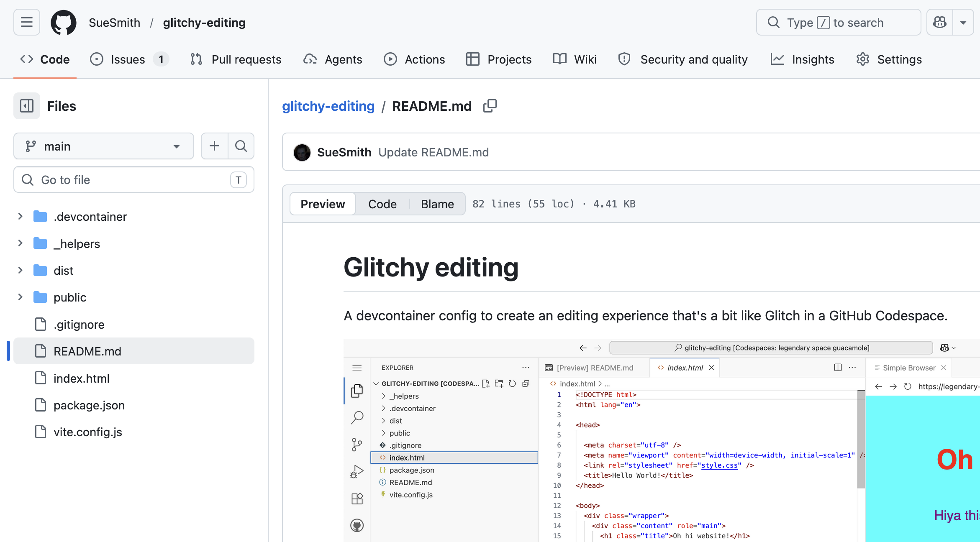The image size is (980, 542).
Task: Open the Agents tab
Action: click(333, 59)
